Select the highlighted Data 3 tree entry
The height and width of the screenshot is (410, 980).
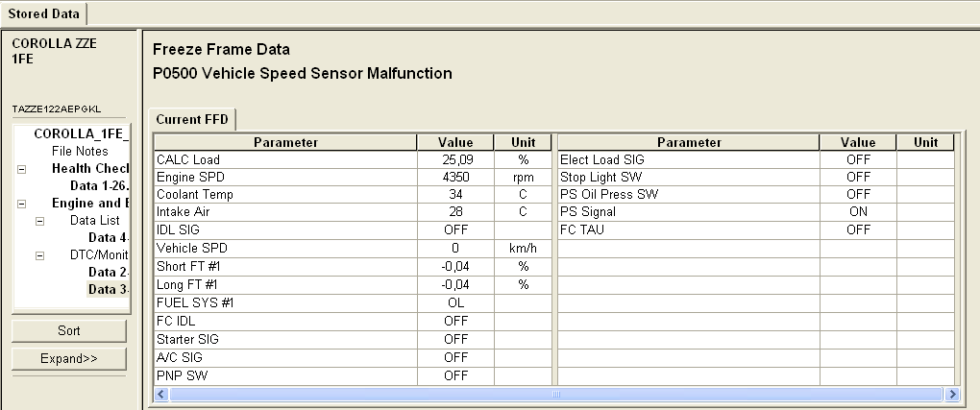[109, 290]
